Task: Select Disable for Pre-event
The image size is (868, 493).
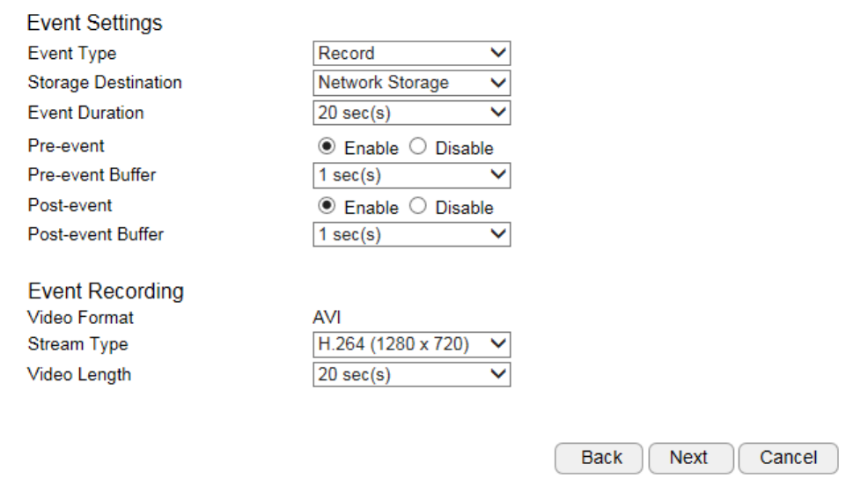Action: coord(418,148)
